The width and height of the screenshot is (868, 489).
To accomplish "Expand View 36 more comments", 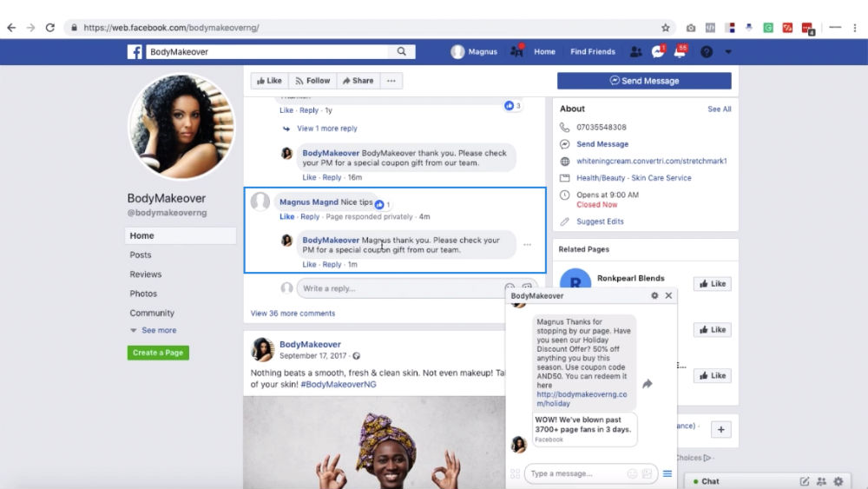I will (x=293, y=314).
